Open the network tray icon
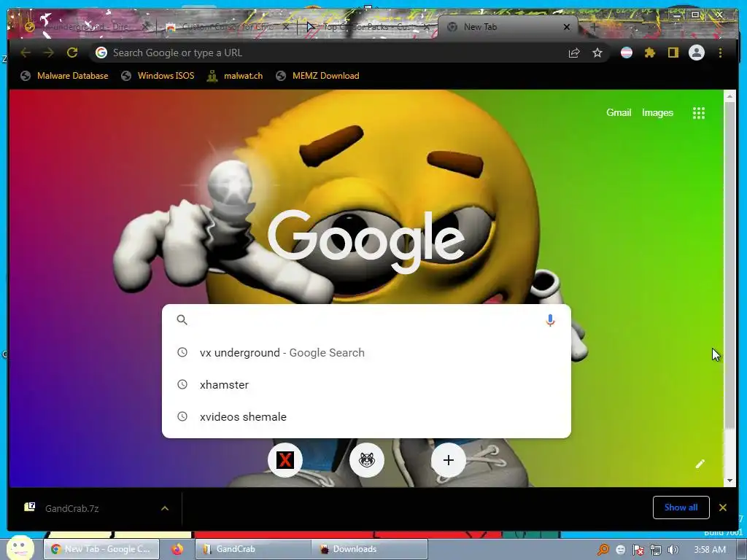Viewport: 747px width, 560px height. 656,550
